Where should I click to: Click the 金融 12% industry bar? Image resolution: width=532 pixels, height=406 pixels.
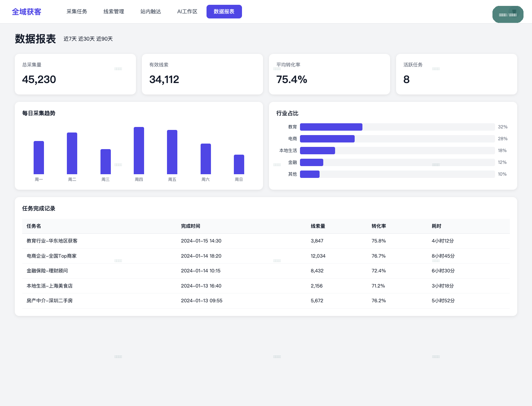click(397, 162)
